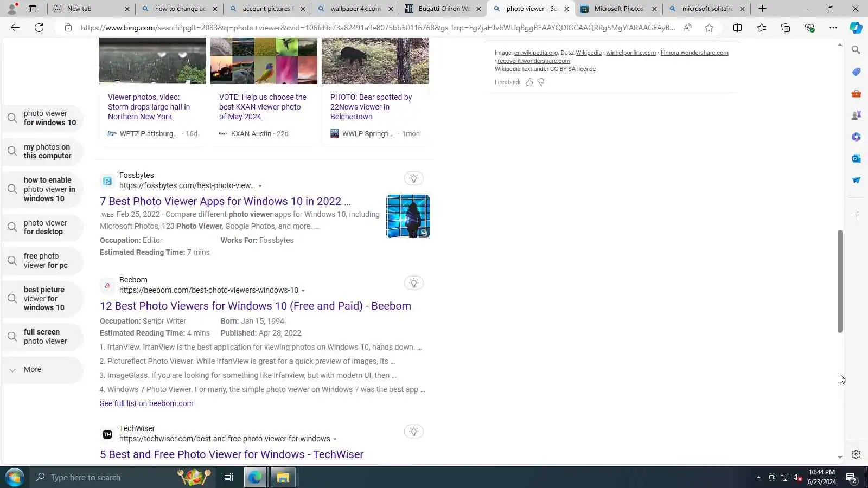Add a new sidebar app
This screenshot has height=488, width=868.
856,215
